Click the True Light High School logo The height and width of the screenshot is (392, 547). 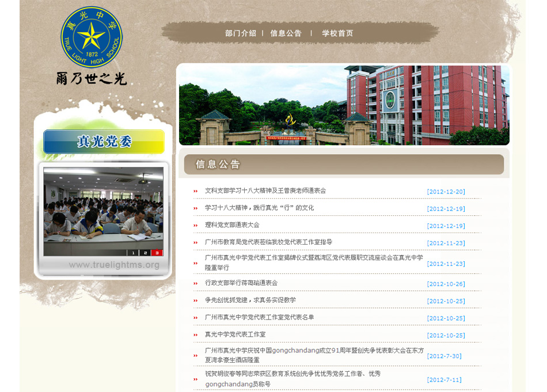pyautogui.click(x=92, y=37)
